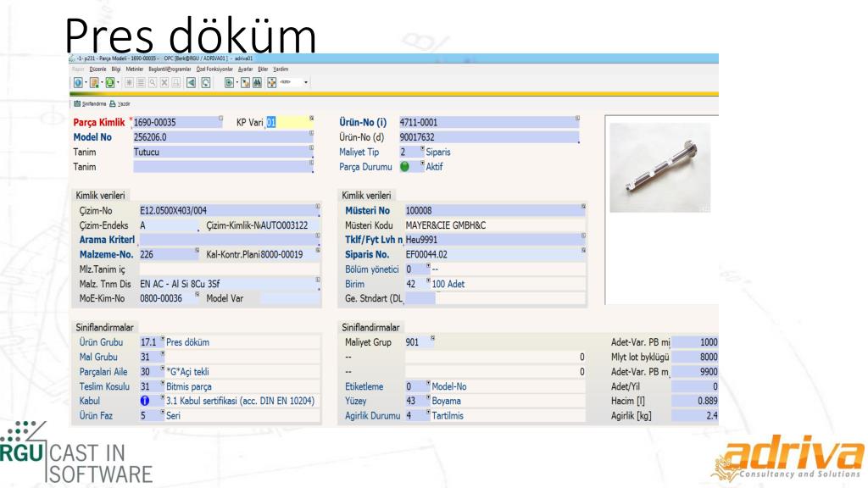Click the greyed-out list lines toolbar icon
Image resolution: width=868 pixels, height=488 pixels.
[x=141, y=82]
